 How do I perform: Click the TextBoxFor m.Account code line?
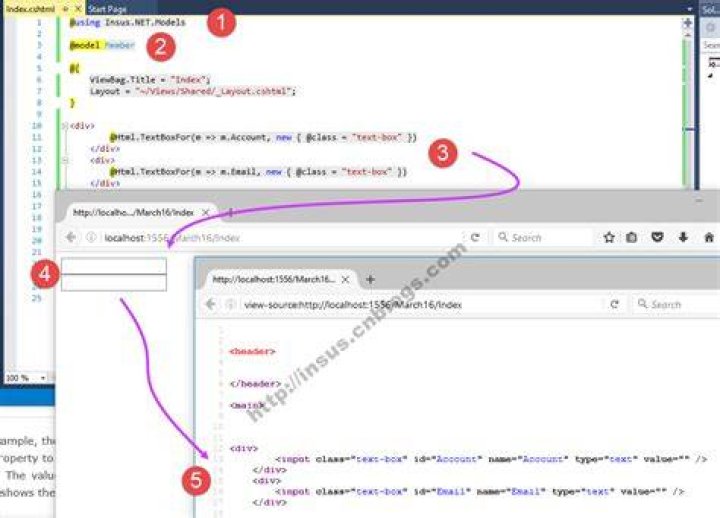(x=263, y=137)
